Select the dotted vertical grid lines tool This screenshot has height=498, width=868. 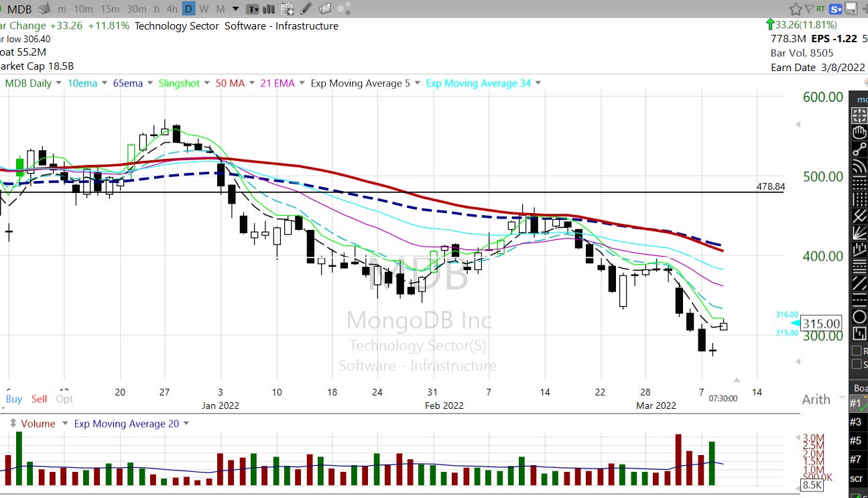pos(859,199)
